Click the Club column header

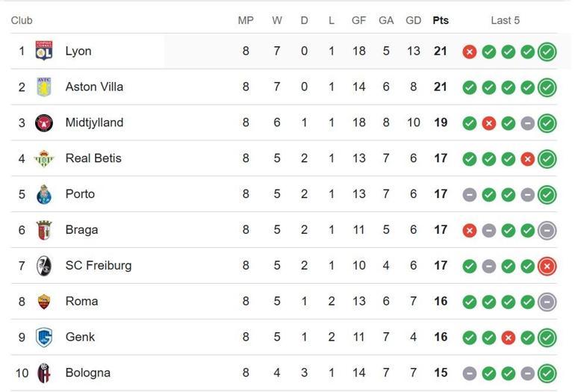22,20
